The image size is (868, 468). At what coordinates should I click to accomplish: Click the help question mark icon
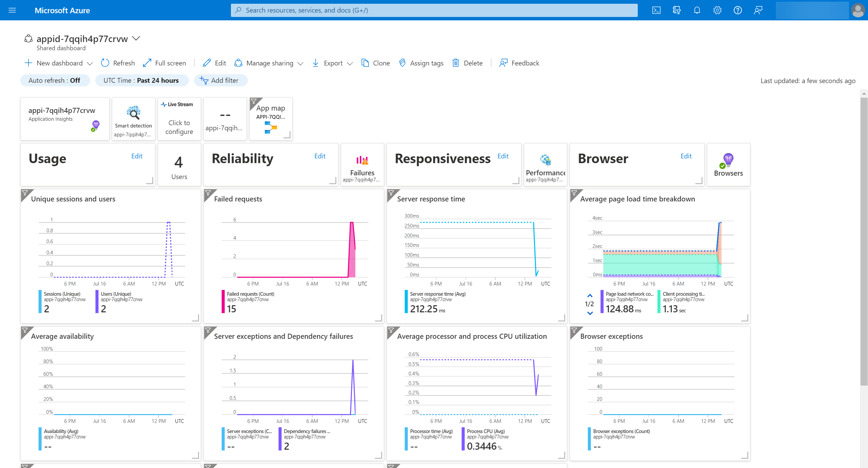point(737,10)
